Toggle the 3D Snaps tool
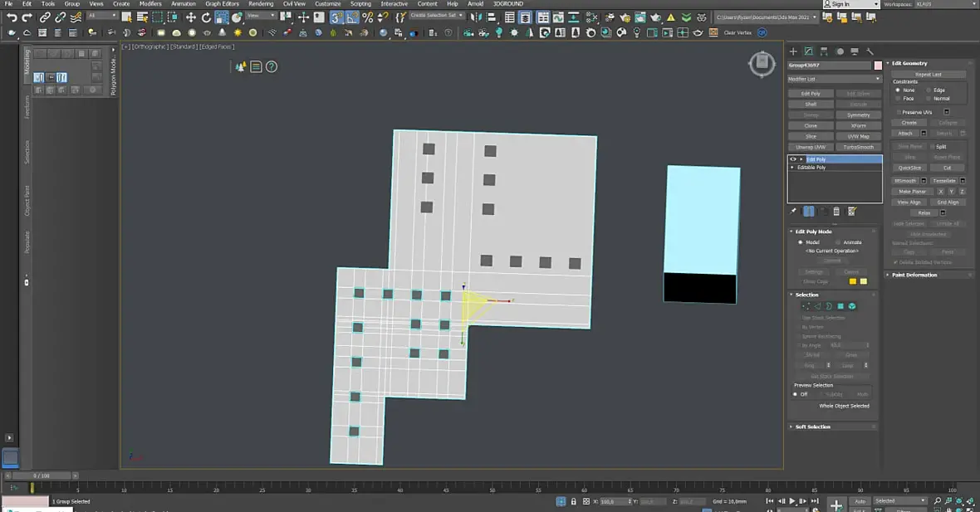 click(x=336, y=17)
